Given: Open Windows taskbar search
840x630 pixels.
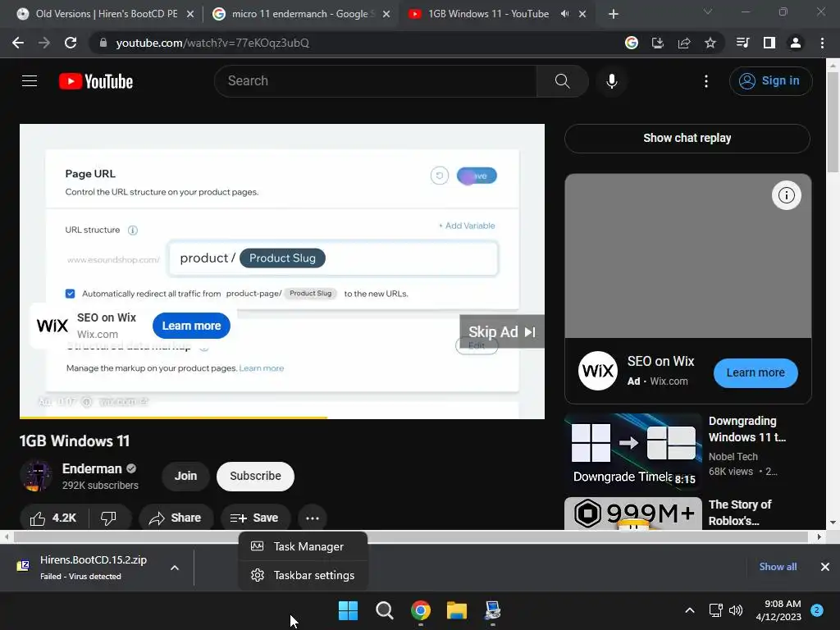Looking at the screenshot, I should 385,610.
